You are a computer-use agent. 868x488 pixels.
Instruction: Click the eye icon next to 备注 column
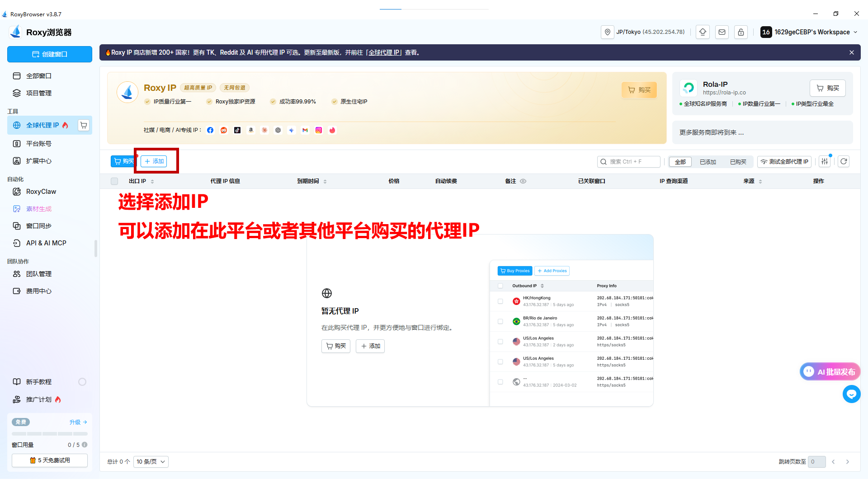[x=523, y=181]
